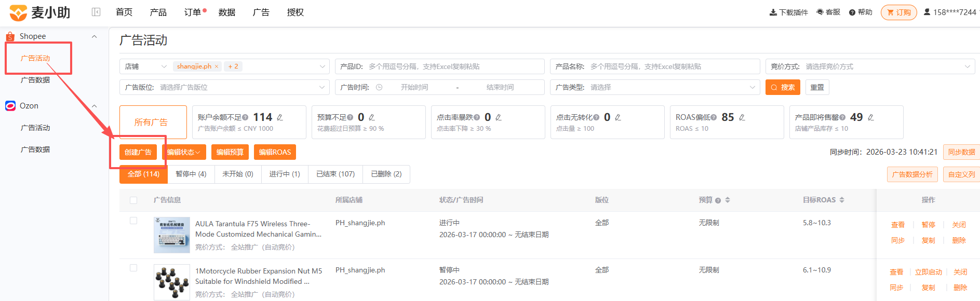Click the edit pencil next to ROAS偏低 85
Viewport: 980px width, 301px height.
click(x=742, y=117)
